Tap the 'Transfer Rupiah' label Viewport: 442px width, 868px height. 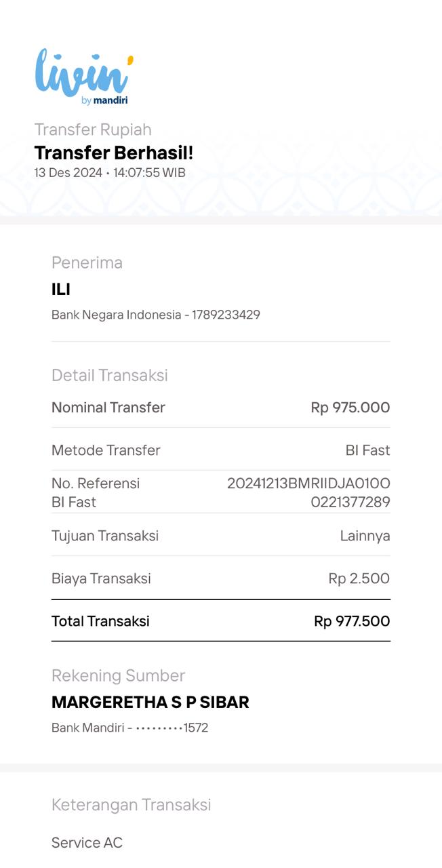[93, 130]
